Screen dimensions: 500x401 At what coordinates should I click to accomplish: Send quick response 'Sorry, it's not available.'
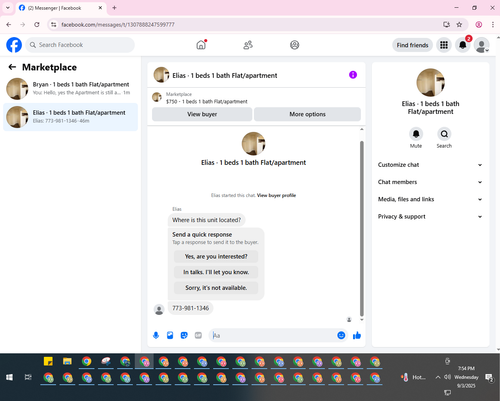tap(216, 288)
